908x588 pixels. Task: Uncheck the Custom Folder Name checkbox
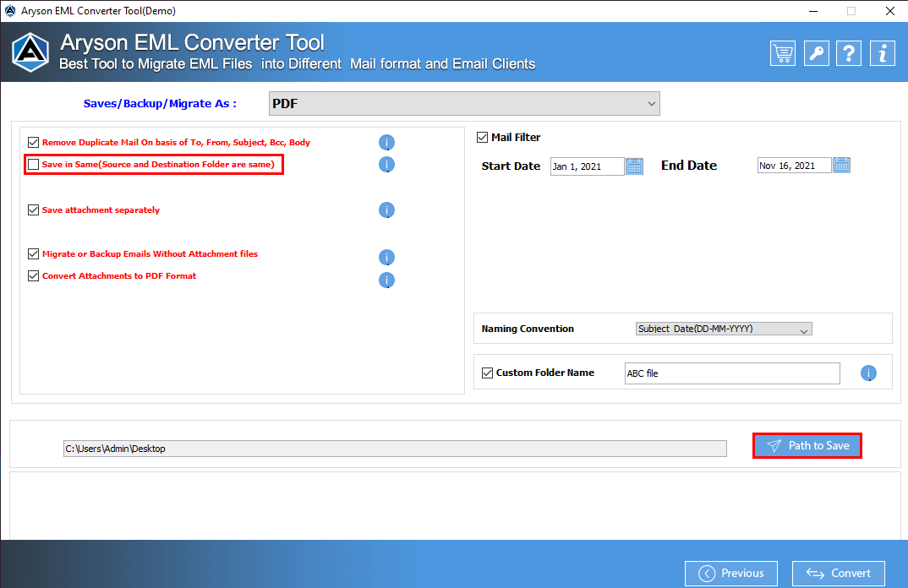coord(488,373)
